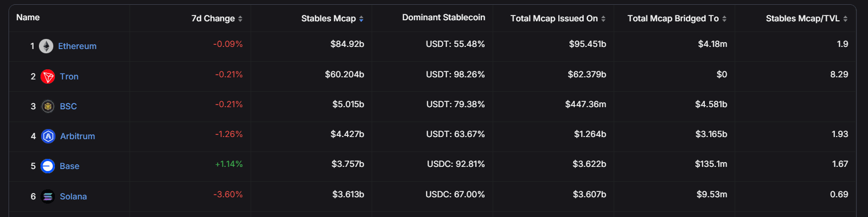Click the Dominant Stablecoin column header
Image resolution: width=868 pixels, height=217 pixels.
coord(444,18)
